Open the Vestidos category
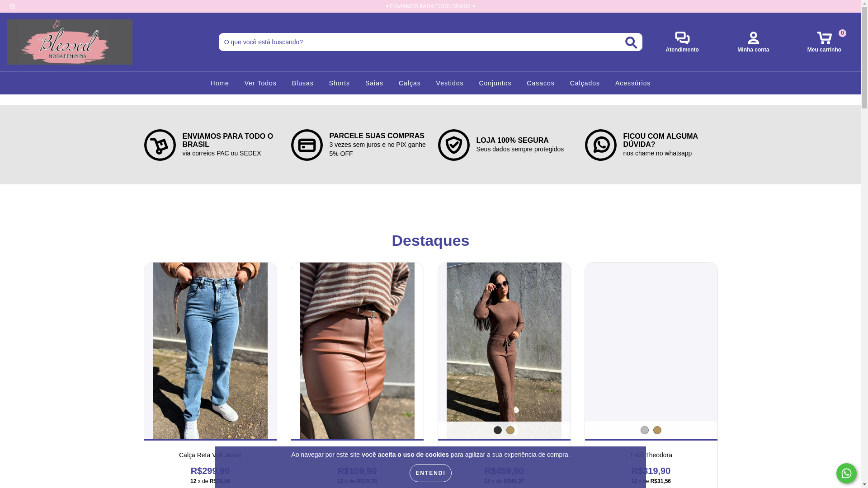The image size is (868, 488). (450, 83)
